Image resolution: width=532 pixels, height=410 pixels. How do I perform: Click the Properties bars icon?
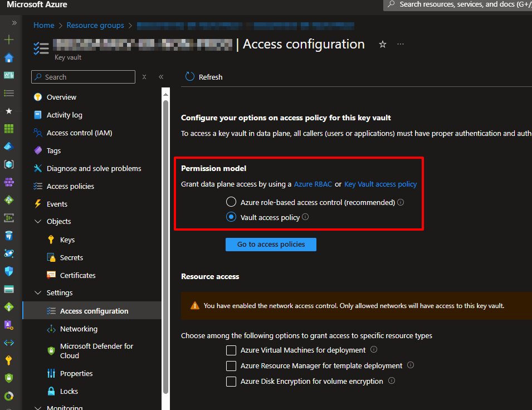[x=51, y=373]
